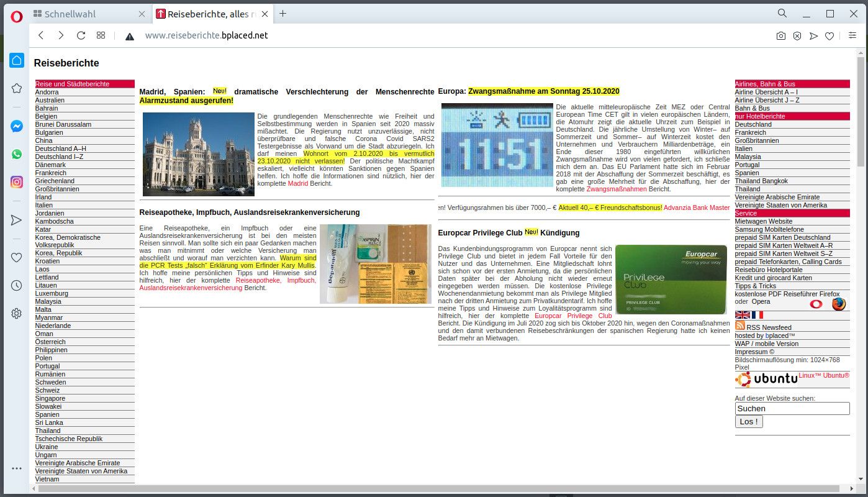Viewport: 868px width, 497px height.
Task: Follow the red Madrid report link
Action: click(x=298, y=183)
